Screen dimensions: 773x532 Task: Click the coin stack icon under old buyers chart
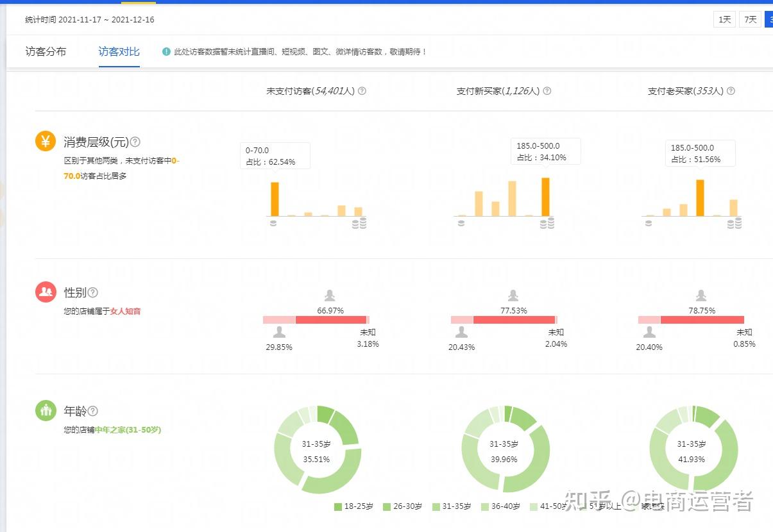(735, 222)
